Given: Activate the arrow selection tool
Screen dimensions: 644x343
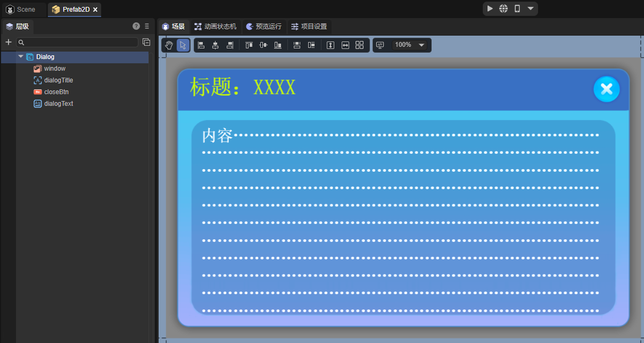Looking at the screenshot, I should (x=183, y=45).
